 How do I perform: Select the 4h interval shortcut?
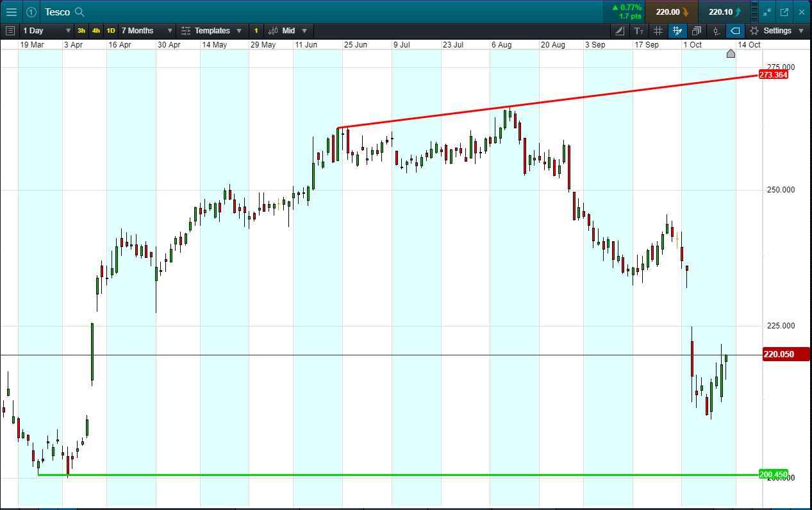[x=96, y=31]
